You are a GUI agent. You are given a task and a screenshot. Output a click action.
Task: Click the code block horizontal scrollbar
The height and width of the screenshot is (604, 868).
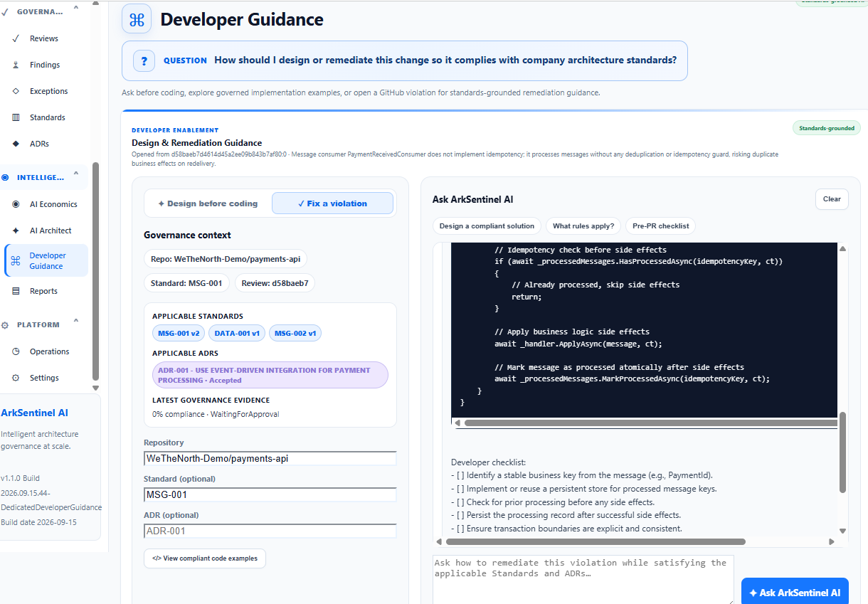(x=650, y=423)
